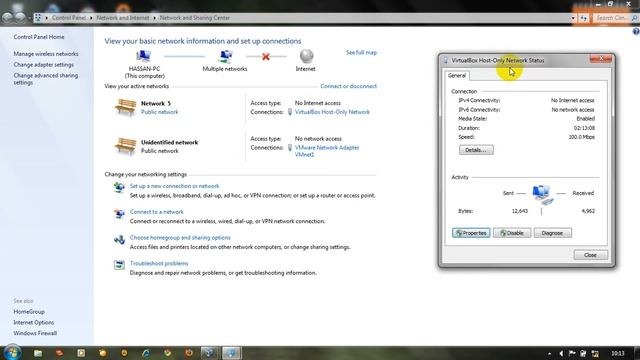Click the forward navigation arrow
Image resolution: width=640 pixels, height=360 pixels.
click(x=20, y=18)
